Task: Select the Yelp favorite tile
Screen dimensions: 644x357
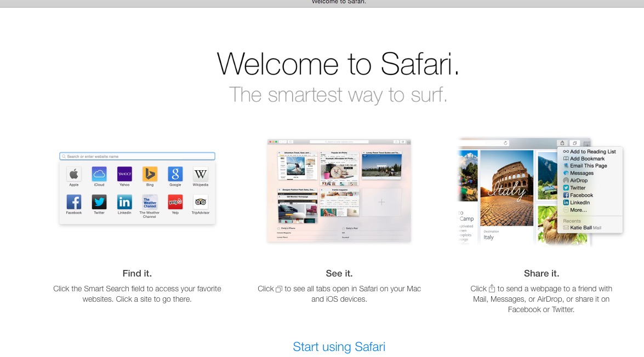Action: pyautogui.click(x=175, y=202)
